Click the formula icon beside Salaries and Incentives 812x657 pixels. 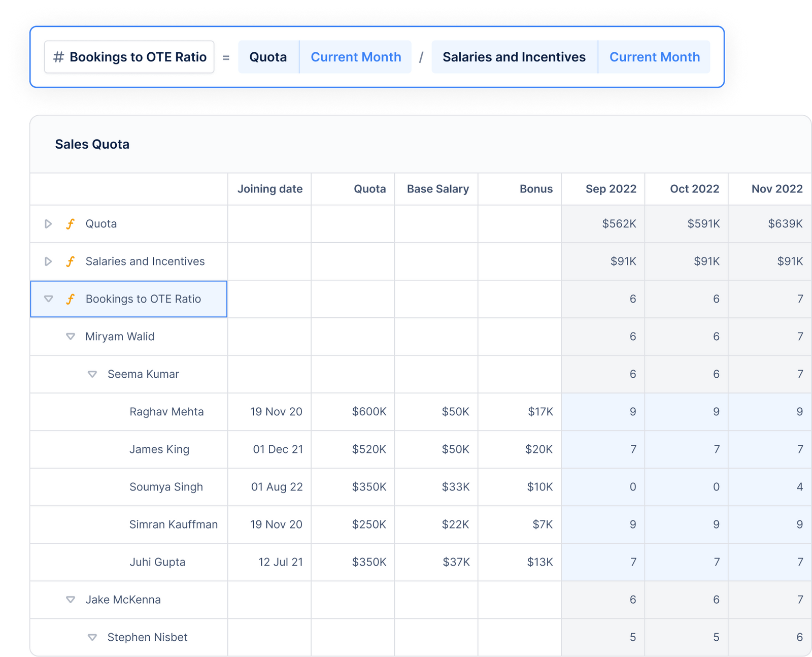tap(71, 261)
